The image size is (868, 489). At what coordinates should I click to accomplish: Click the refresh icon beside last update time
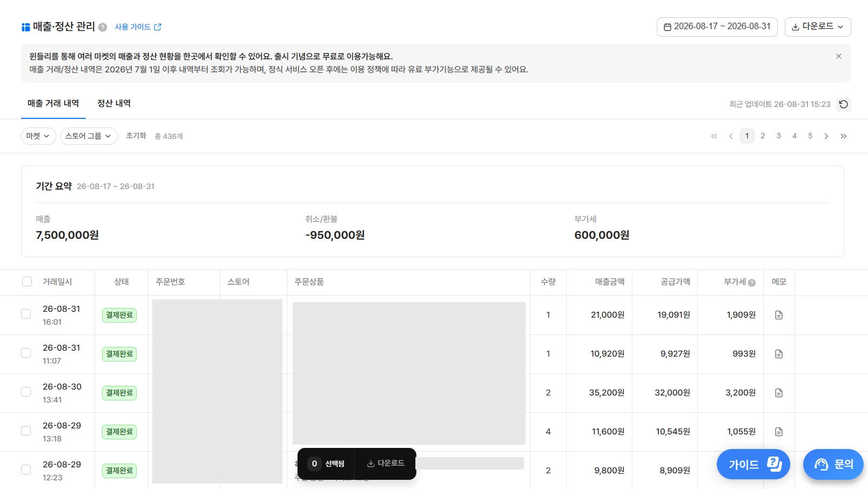point(843,104)
